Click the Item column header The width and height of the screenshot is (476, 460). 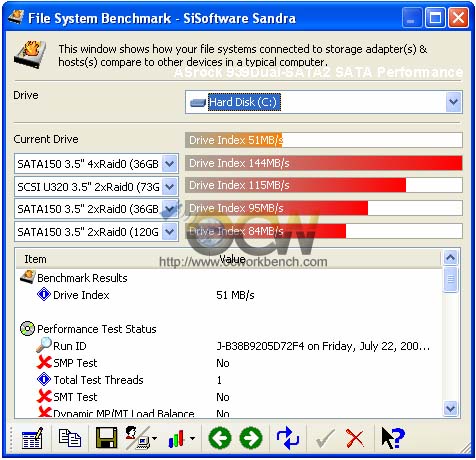coord(35,259)
